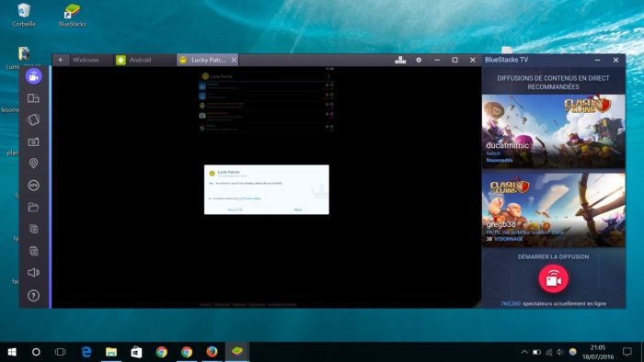Open Firefox from the taskbar
Screen dimensions: 644x362
pyautogui.click(x=212, y=352)
